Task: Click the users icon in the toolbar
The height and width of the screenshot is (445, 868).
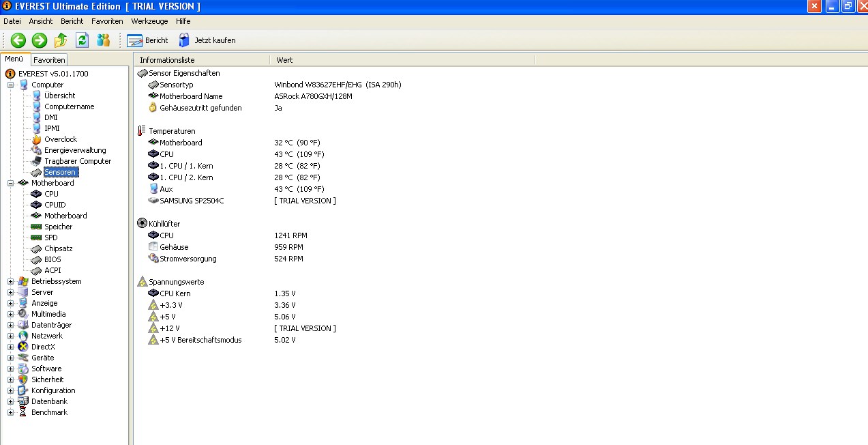Action: [x=103, y=40]
